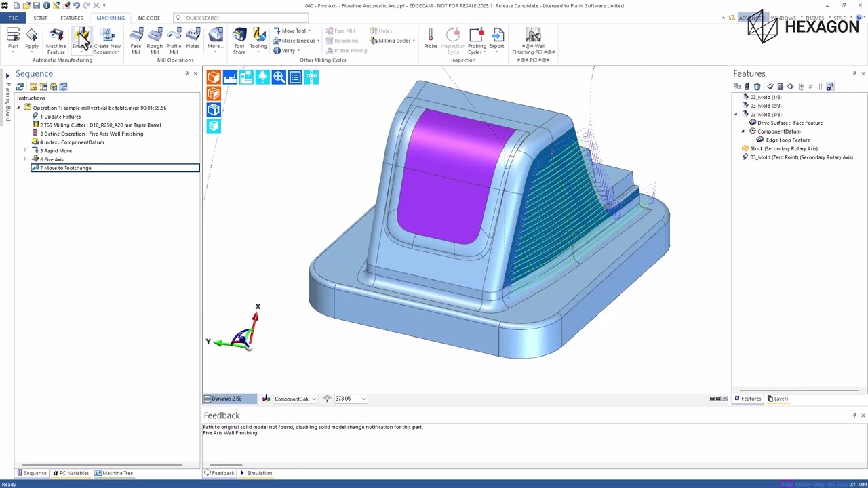The image size is (868, 488).
Task: Switch to the Layers tab
Action: click(x=778, y=399)
